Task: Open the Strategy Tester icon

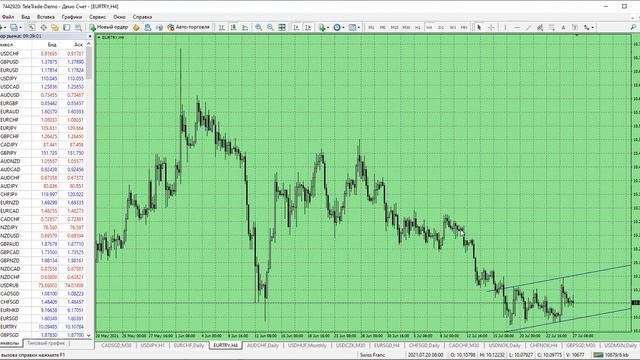Action: tap(78, 27)
